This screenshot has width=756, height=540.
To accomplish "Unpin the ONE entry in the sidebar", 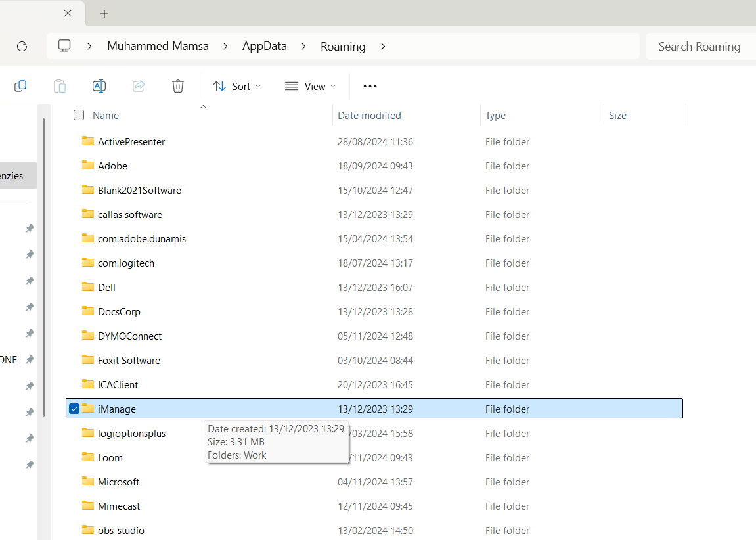I will (29, 359).
